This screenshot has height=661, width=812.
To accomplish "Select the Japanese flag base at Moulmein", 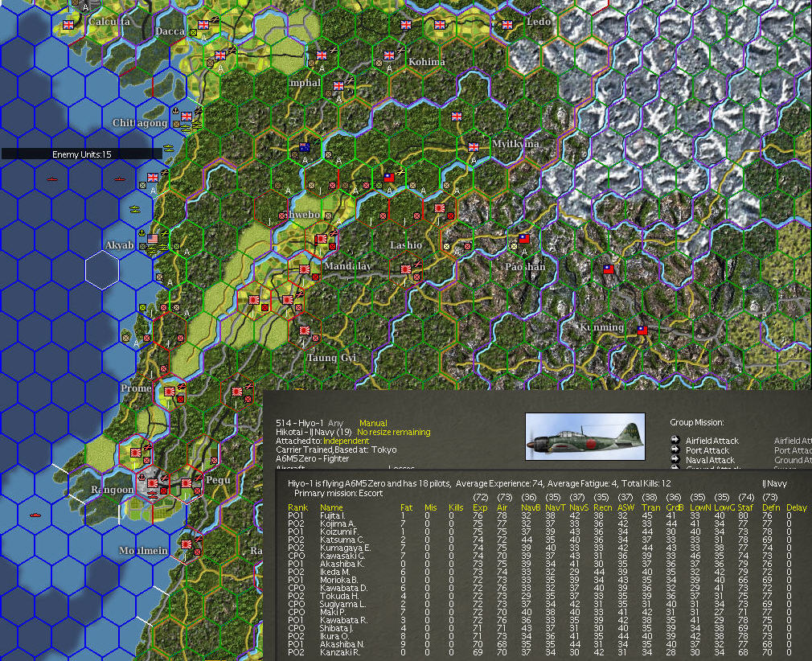I will [x=187, y=544].
